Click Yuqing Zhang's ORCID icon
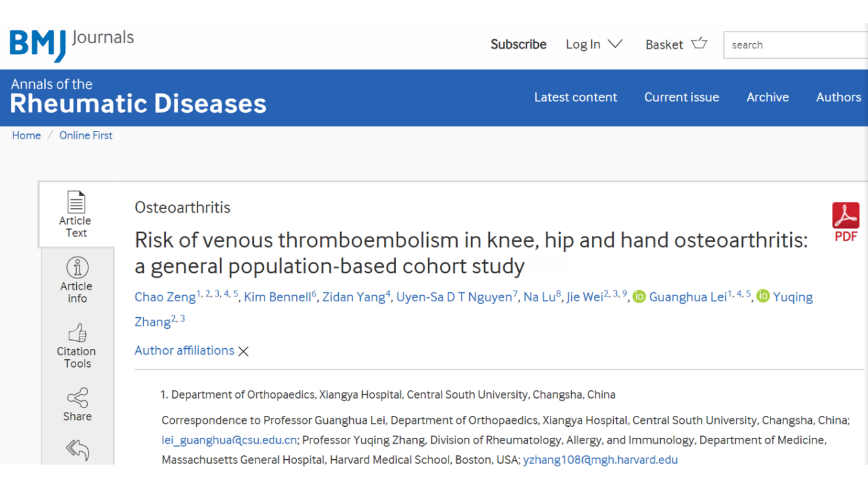Screen dimensions: 868x481 coord(763,297)
